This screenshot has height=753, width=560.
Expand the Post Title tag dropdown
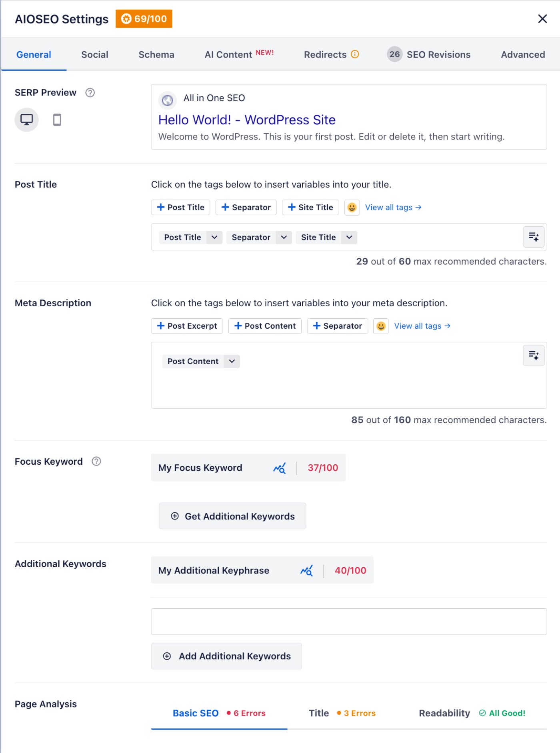[x=214, y=238]
